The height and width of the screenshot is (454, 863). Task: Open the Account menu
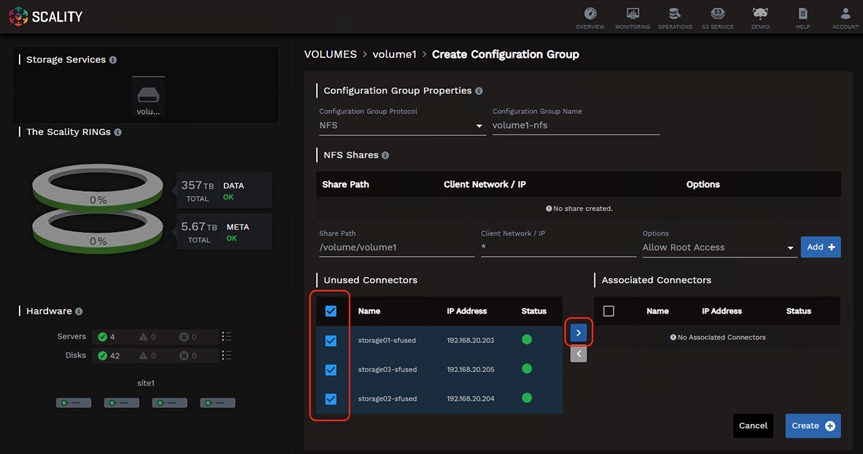click(x=845, y=18)
